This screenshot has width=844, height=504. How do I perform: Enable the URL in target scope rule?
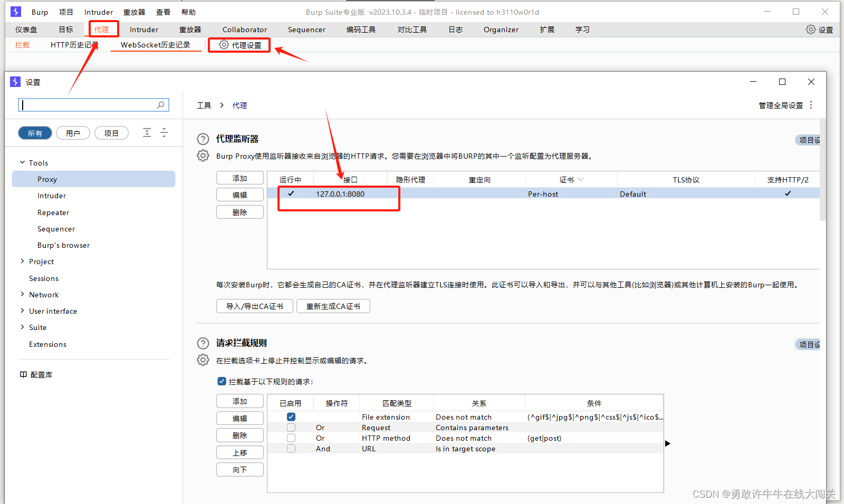click(x=291, y=448)
